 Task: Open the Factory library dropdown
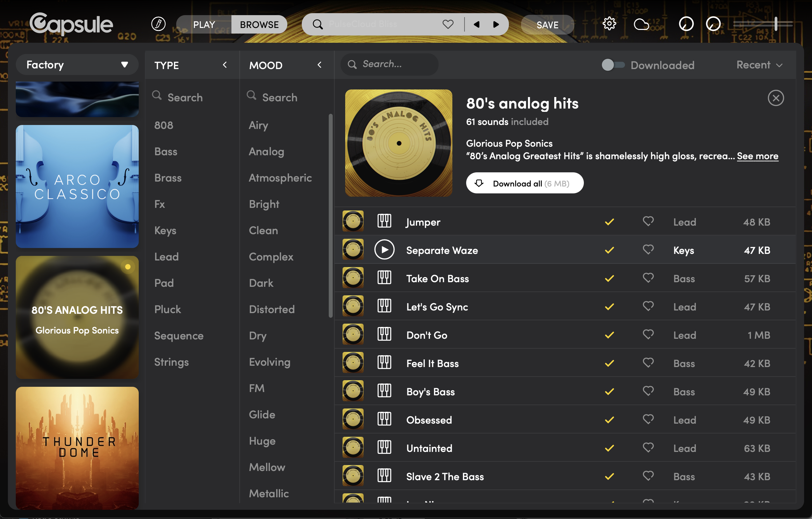pyautogui.click(x=77, y=64)
